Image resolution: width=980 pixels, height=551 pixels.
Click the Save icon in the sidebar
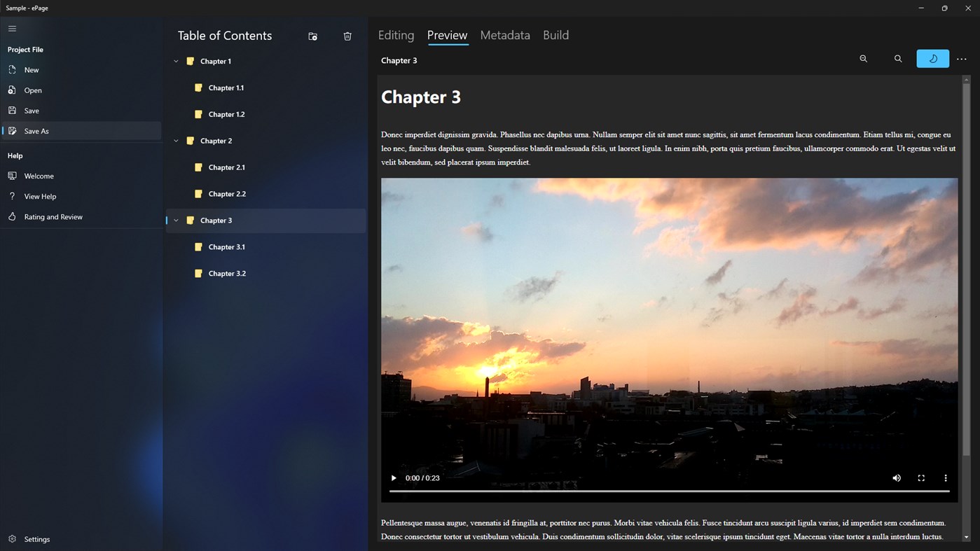click(12, 110)
